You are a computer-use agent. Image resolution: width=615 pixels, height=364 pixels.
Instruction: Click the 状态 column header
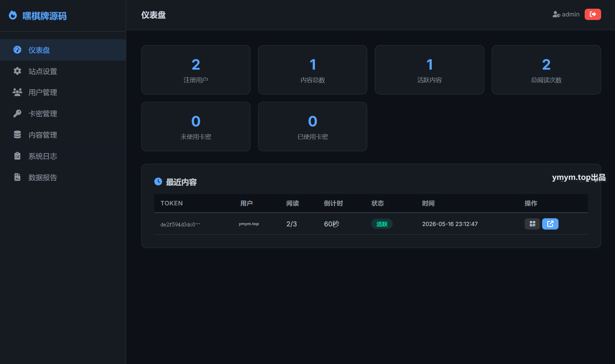(378, 203)
